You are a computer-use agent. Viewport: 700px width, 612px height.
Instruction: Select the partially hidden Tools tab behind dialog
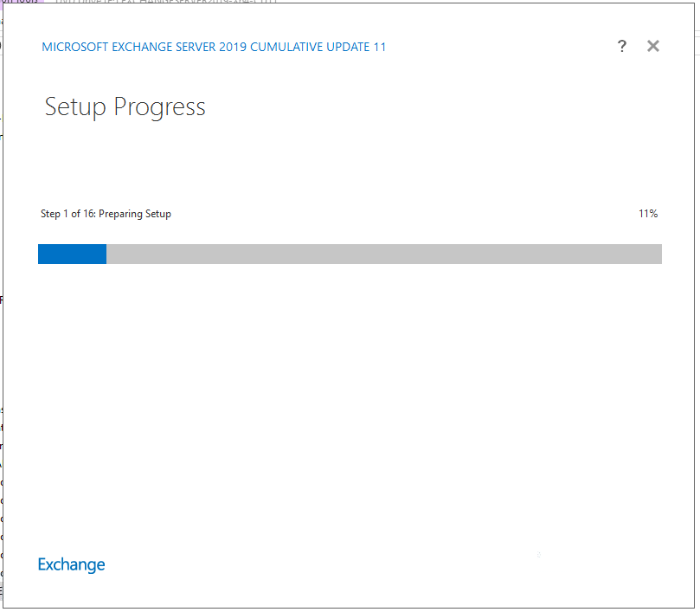pos(20,2)
